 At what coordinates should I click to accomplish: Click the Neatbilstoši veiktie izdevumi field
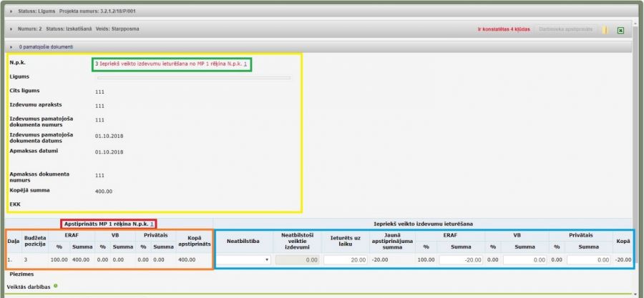coord(298,261)
